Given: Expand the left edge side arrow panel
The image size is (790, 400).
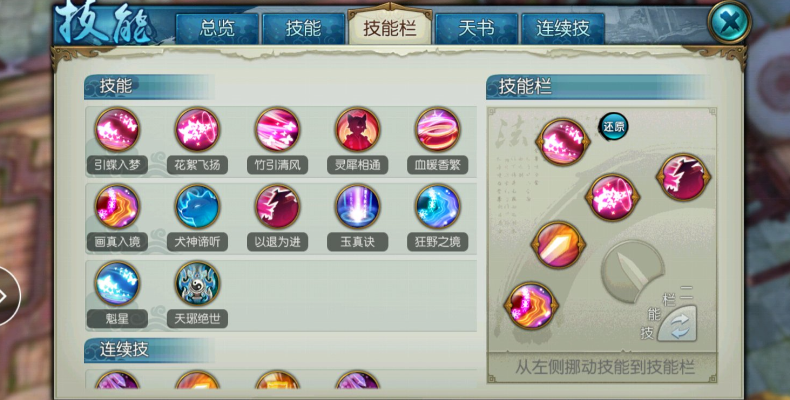Looking at the screenshot, I should click(8, 296).
